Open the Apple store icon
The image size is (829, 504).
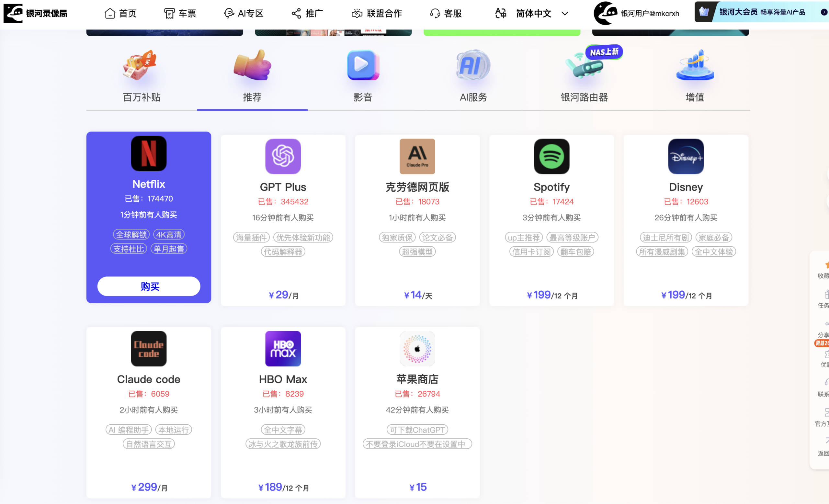417,349
